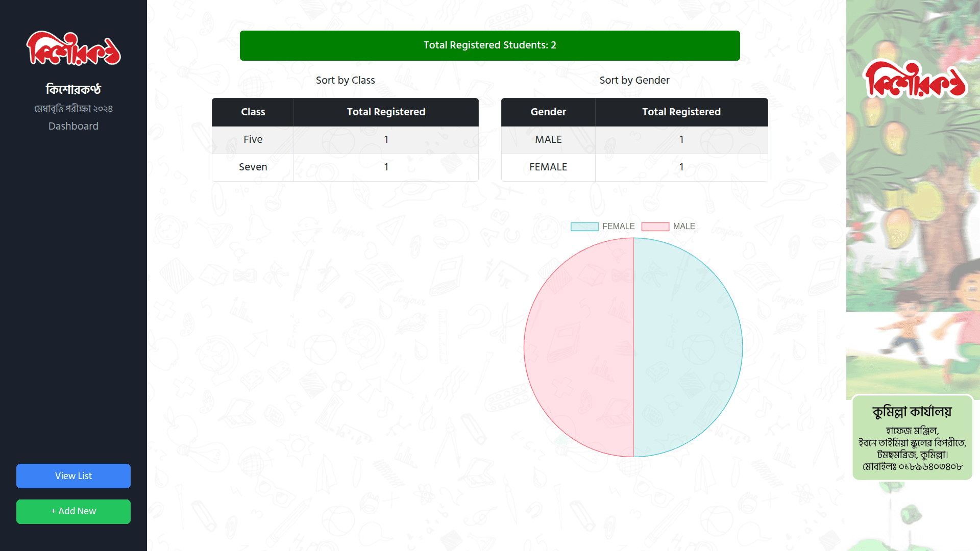
Task: Toggle the FEMALE legend swatch
Action: click(x=584, y=227)
